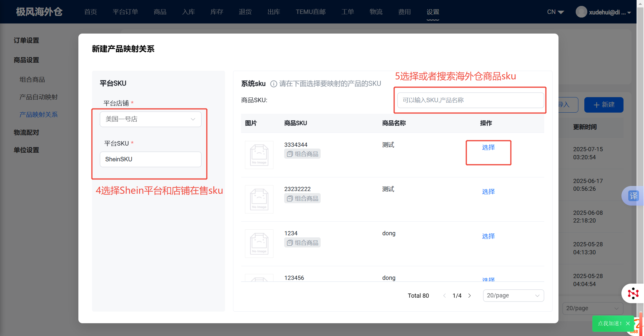Click the product name dong for SKU 1234

pos(389,234)
